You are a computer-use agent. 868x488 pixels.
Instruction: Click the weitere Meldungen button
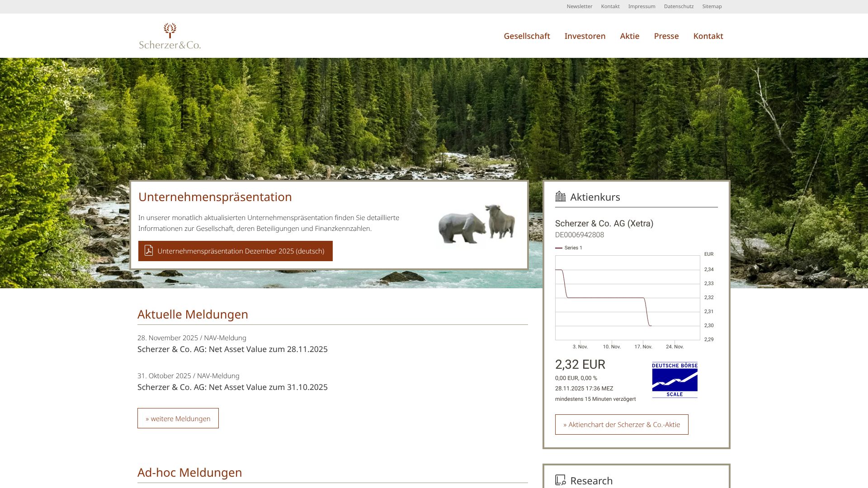[x=178, y=418]
